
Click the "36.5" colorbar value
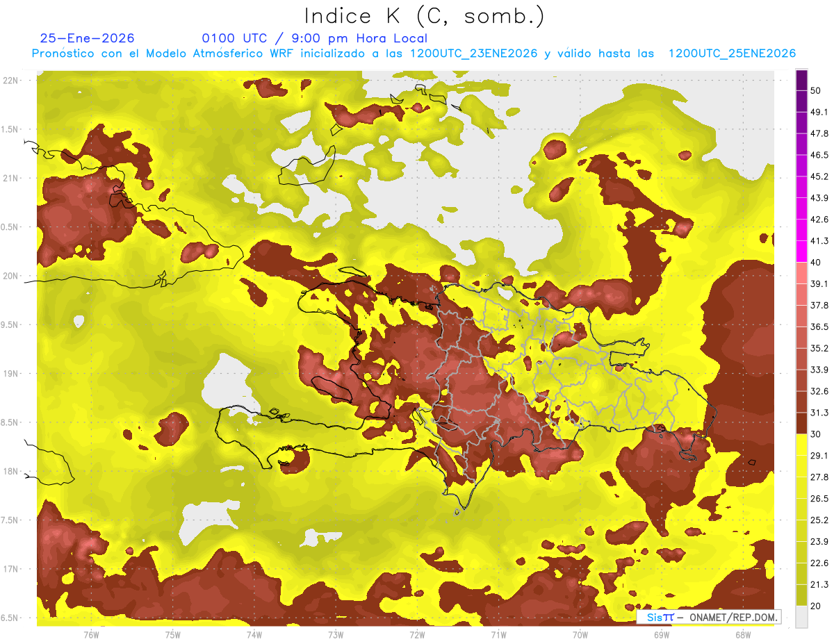[819, 327]
